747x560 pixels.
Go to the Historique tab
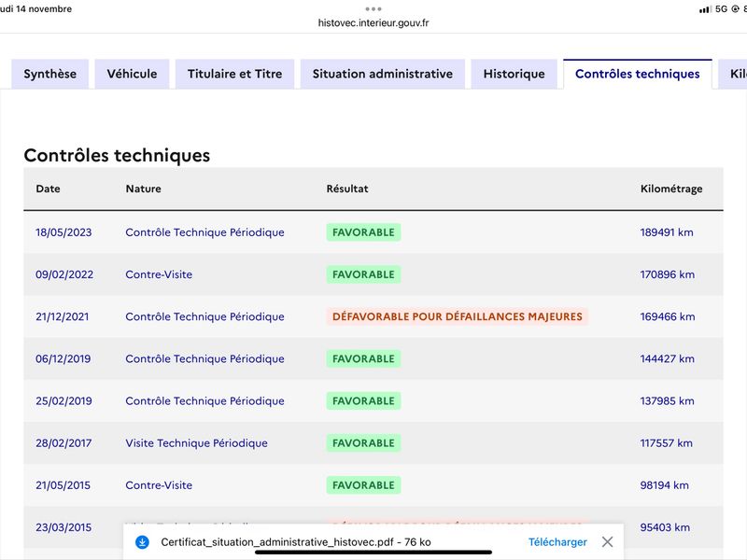514,74
